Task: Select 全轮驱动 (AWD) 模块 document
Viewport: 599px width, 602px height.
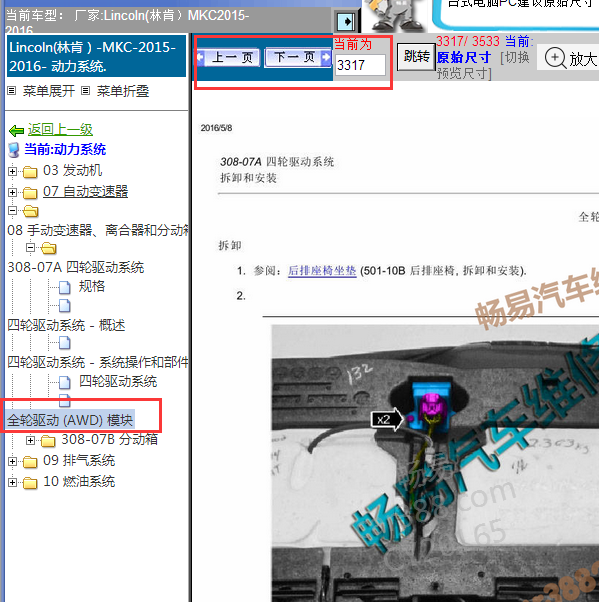Action: point(70,420)
